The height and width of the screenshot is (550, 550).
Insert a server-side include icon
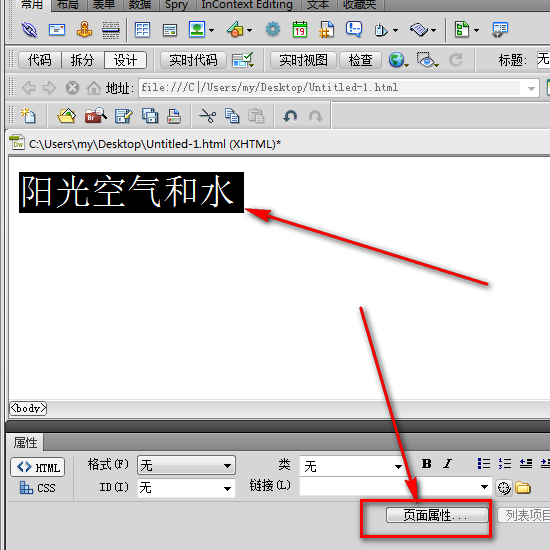(x=327, y=29)
